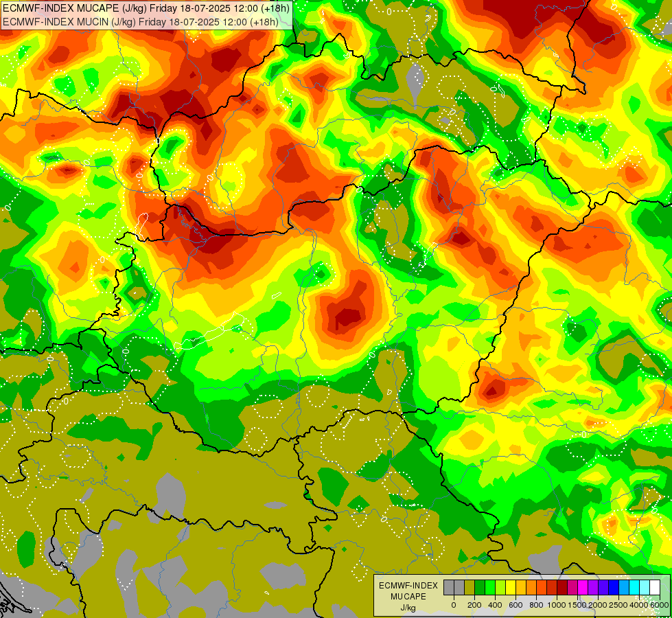Image resolution: width=672 pixels, height=618 pixels.
Task: Click the legend scale label 1500
Action: pyautogui.click(x=577, y=605)
